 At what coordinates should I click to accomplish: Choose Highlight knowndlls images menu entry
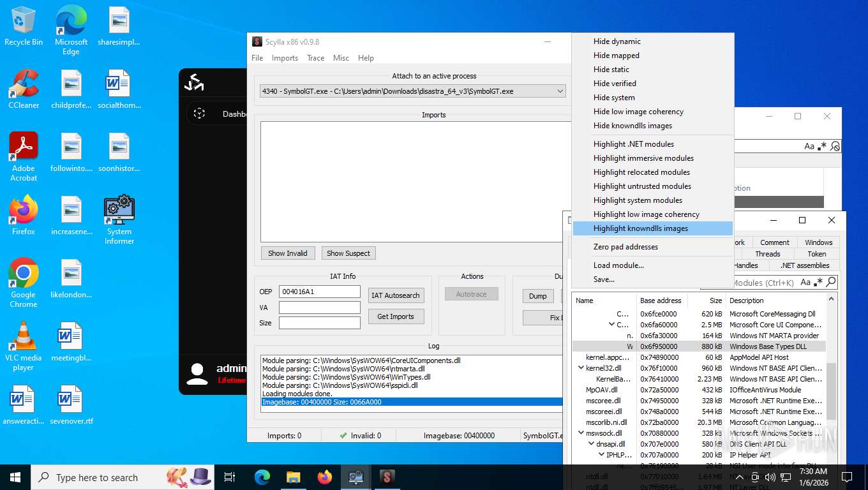tap(652, 228)
